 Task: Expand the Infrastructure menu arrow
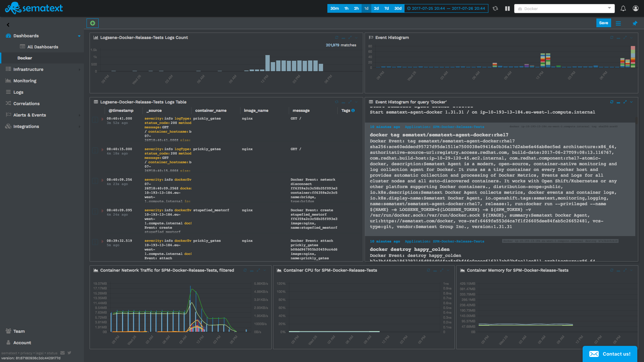[x=79, y=70]
